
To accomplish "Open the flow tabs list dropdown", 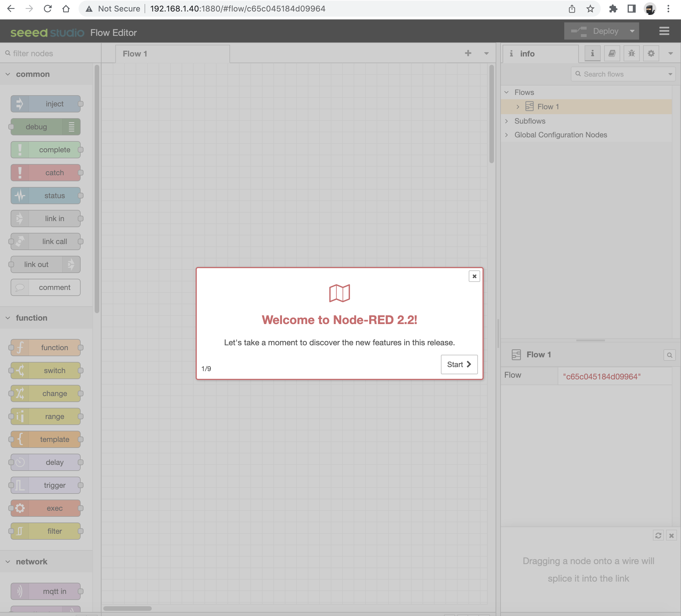I will point(487,53).
